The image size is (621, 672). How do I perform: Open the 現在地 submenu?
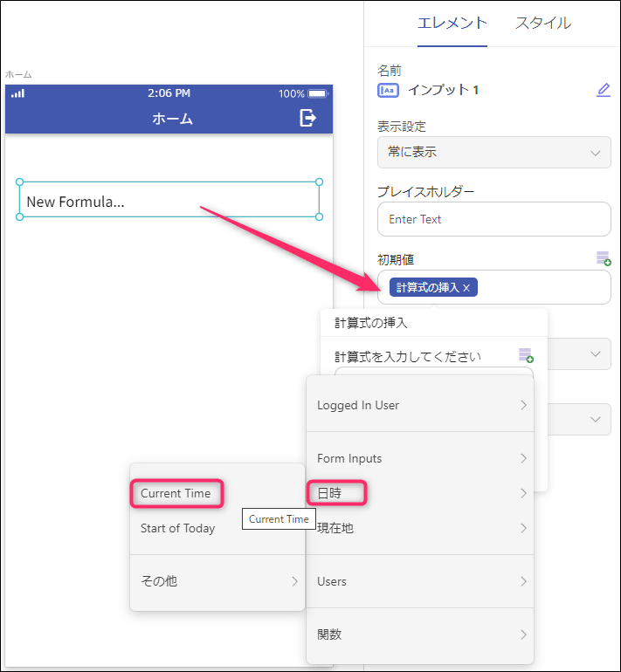tap(420, 528)
